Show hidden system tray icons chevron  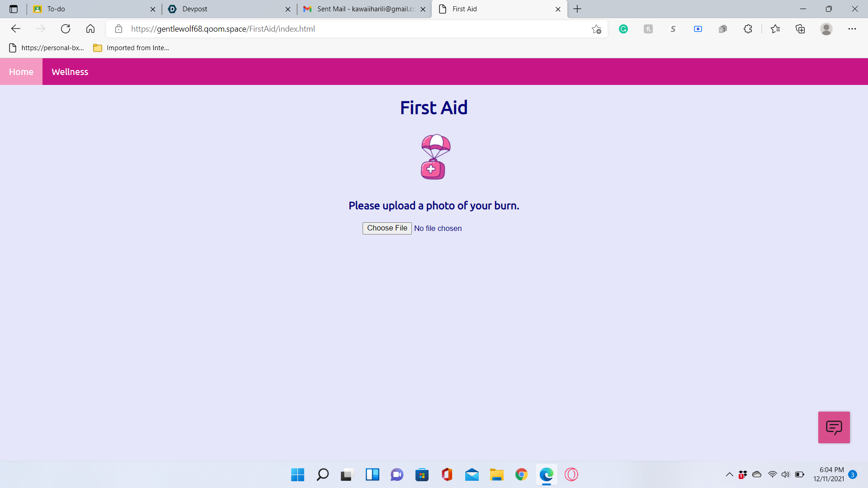tap(729, 474)
